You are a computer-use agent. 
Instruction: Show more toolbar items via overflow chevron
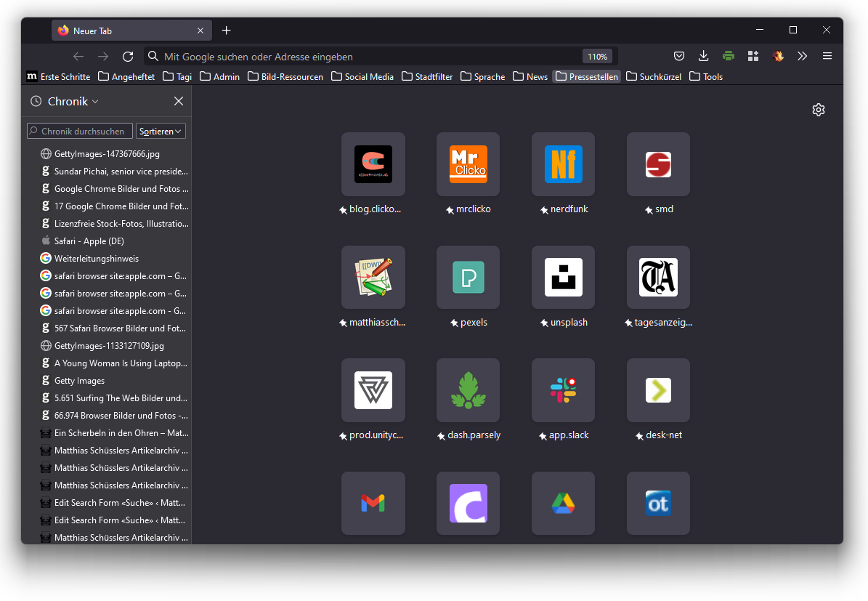[802, 56]
